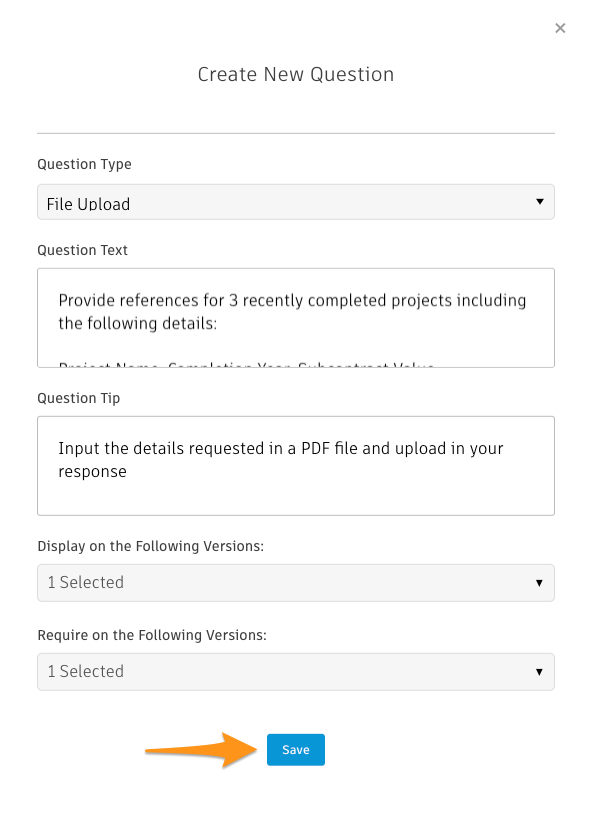The height and width of the screenshot is (822, 594).
Task: Open the Question Type dropdown showing File Upload
Action: tap(296, 202)
